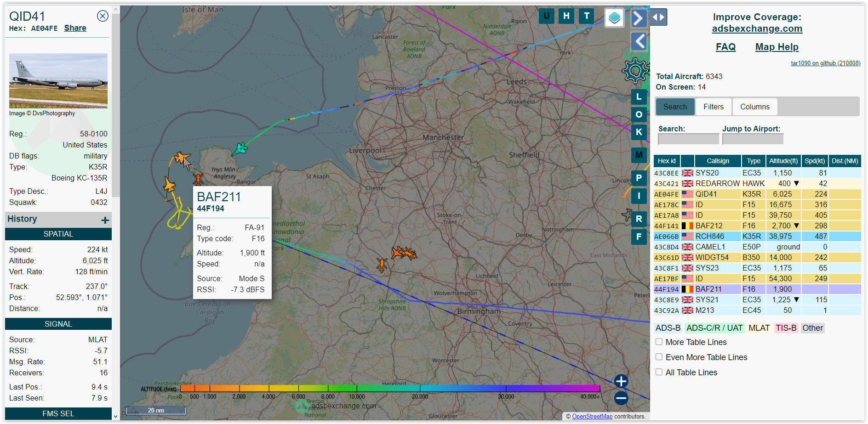Zoom in with the map plus button
The width and height of the screenshot is (868, 424).
coord(621,381)
